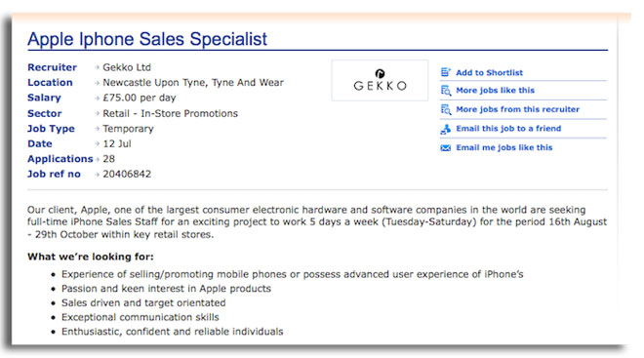Click the job reference number 20406842
The width and height of the screenshot is (644, 358).
[x=127, y=174]
